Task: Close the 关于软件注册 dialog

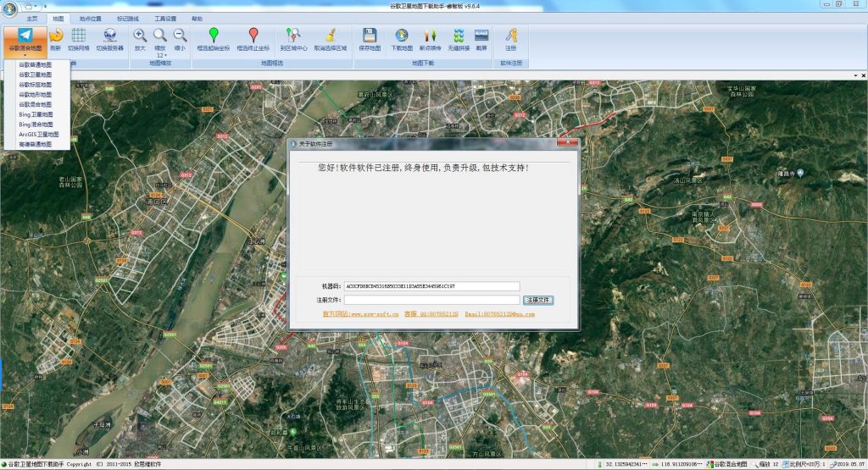Action: pos(567,142)
